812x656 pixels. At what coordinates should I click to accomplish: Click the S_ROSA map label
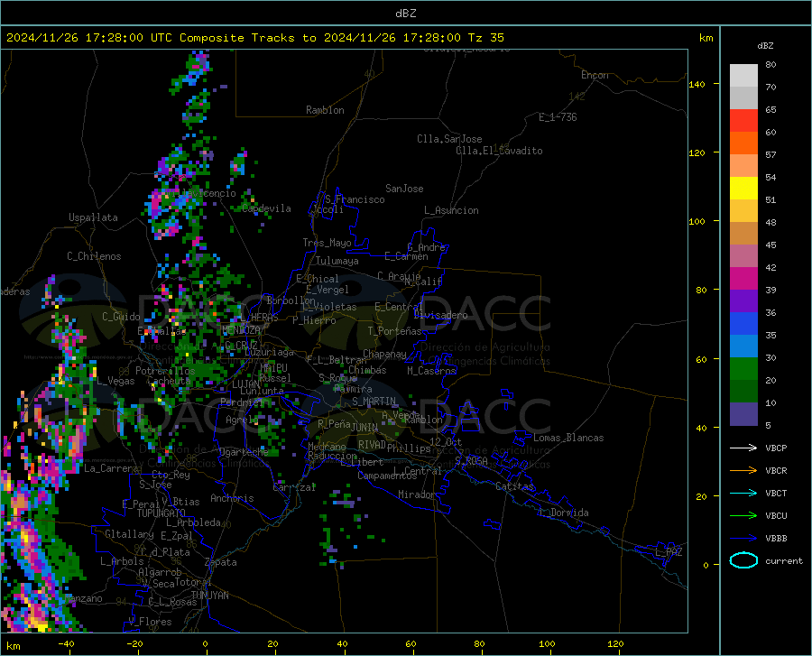coord(471,460)
